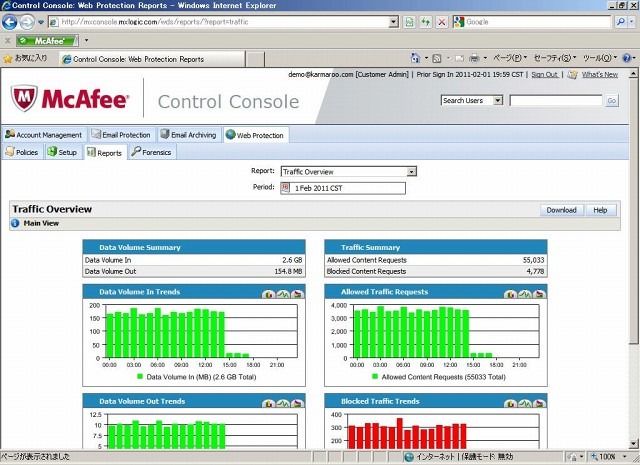
Task: Select the Web Protection tab
Action: click(256, 135)
